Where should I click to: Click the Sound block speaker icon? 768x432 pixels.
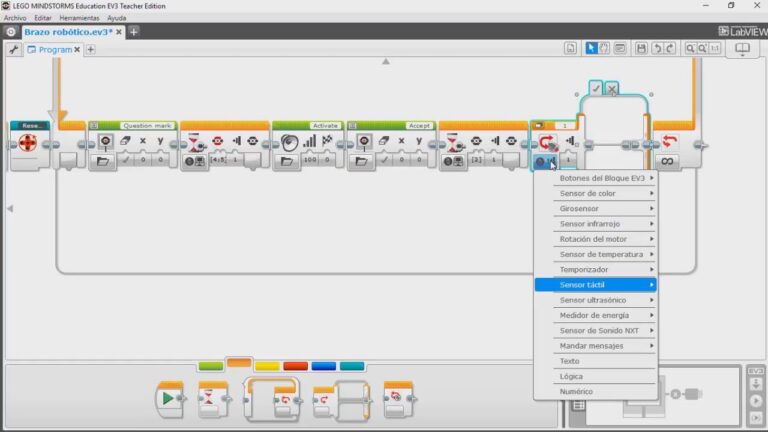coord(289,142)
